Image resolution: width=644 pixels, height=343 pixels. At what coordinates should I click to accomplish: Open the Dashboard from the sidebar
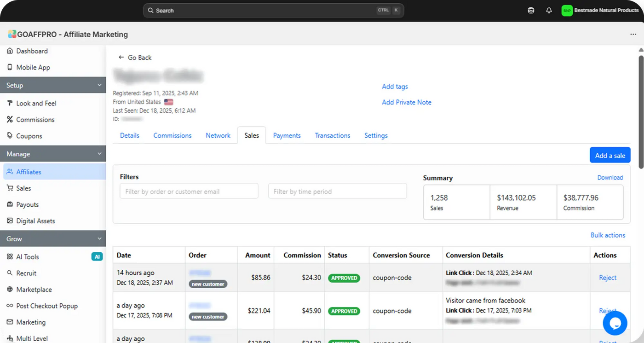click(32, 51)
